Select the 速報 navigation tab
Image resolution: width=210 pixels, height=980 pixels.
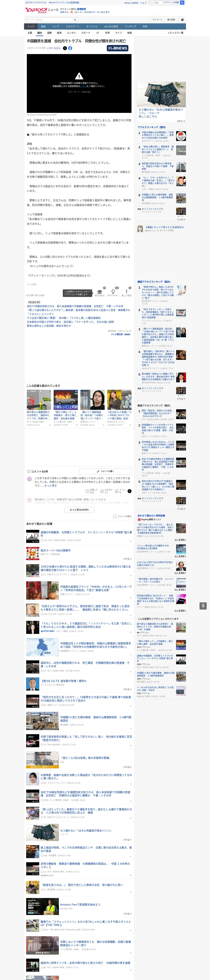tap(43, 27)
